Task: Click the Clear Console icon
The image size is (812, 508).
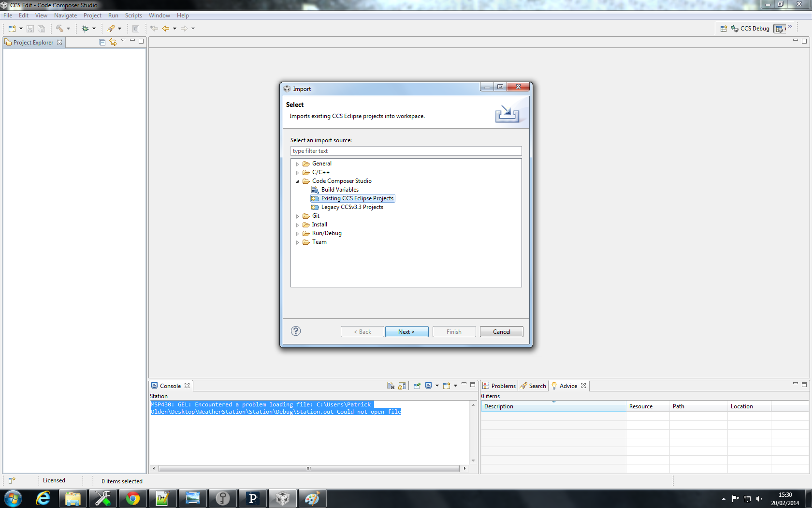Action: (391, 386)
